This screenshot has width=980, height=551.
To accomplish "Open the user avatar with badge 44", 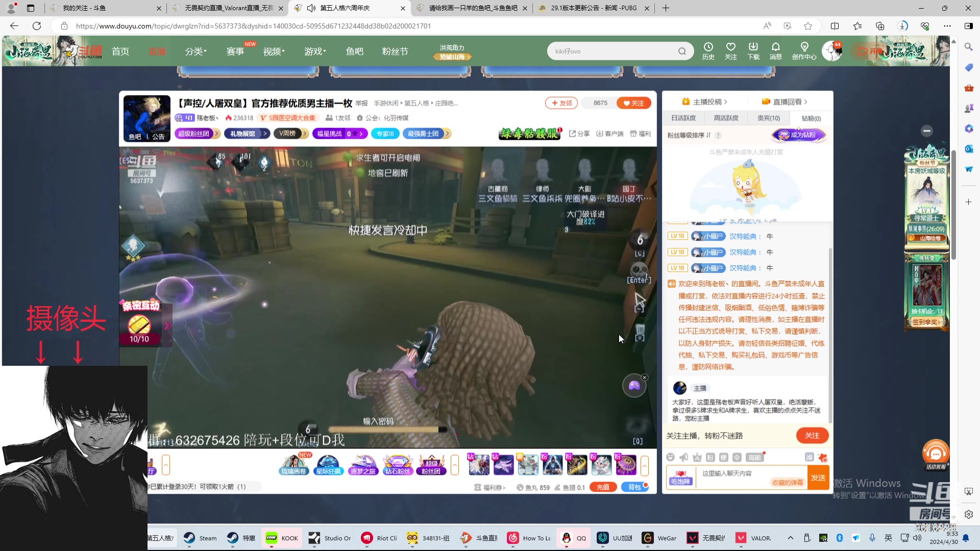I will coord(832,51).
